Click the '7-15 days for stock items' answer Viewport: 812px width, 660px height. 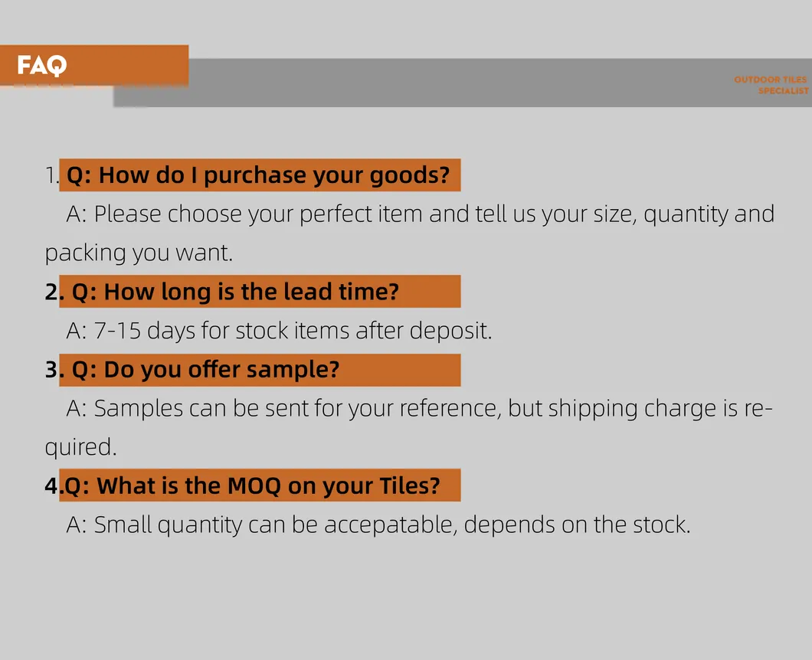(x=279, y=331)
